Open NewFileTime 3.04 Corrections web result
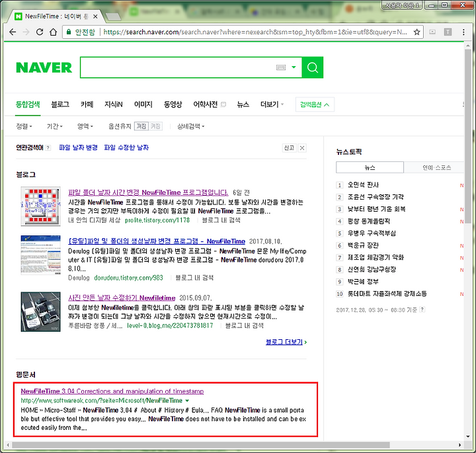Screen dimensions: 476x453 point(112,391)
